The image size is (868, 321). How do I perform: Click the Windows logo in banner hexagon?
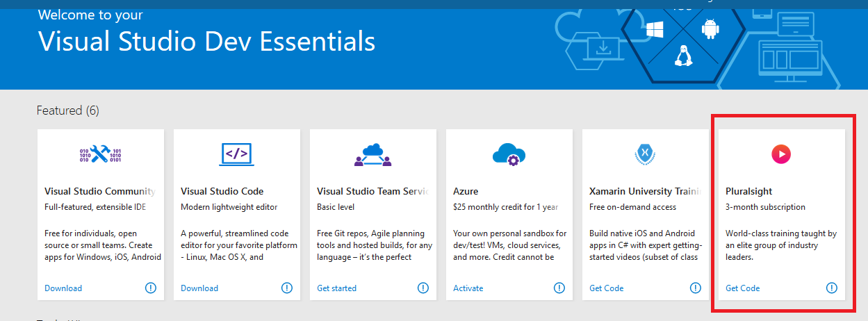click(x=654, y=29)
